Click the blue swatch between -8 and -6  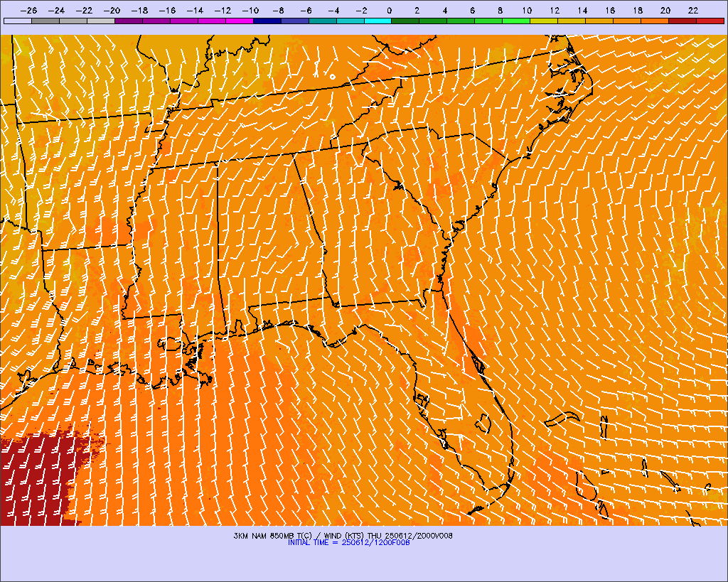295,21
